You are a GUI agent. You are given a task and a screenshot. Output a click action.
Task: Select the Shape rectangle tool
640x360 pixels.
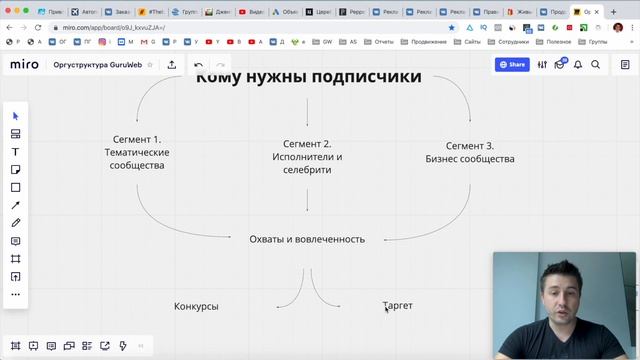16,187
